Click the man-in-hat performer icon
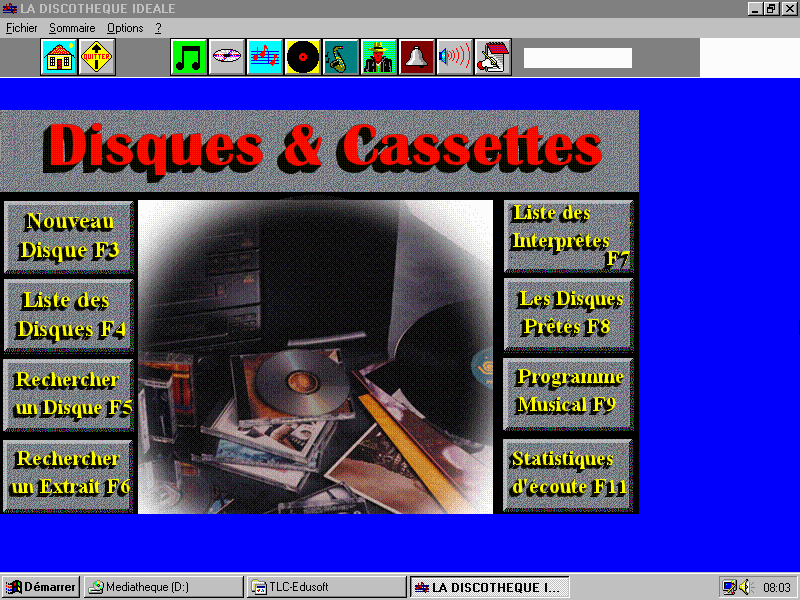 [x=379, y=58]
